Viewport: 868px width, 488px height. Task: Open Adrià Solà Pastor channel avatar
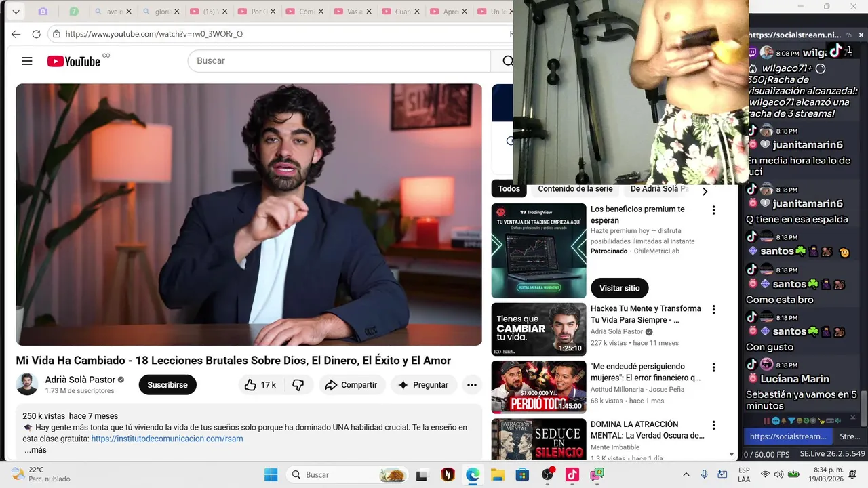coord(27,384)
